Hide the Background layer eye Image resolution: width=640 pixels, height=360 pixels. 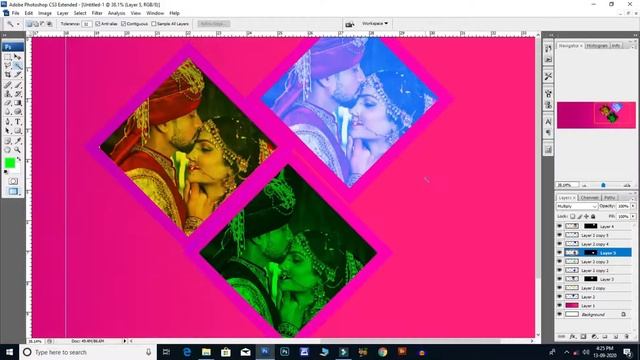(x=560, y=314)
